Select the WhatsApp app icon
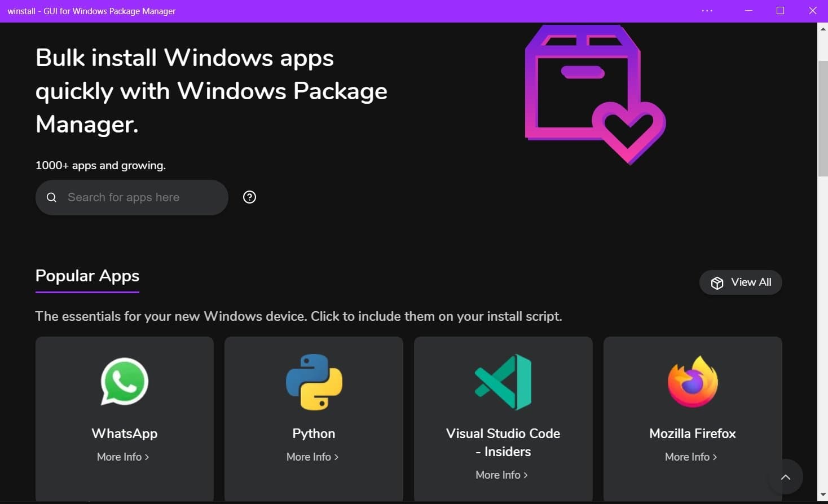The height and width of the screenshot is (504, 828). click(x=125, y=382)
